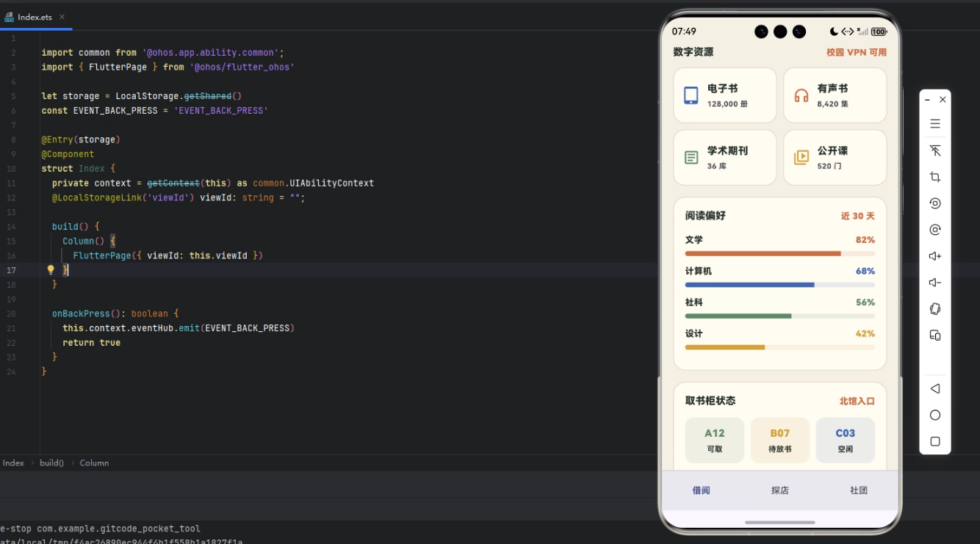This screenshot has width=980, height=544.
Task: Rotate the emulator screen counter-clockwise
Action: pyautogui.click(x=935, y=203)
